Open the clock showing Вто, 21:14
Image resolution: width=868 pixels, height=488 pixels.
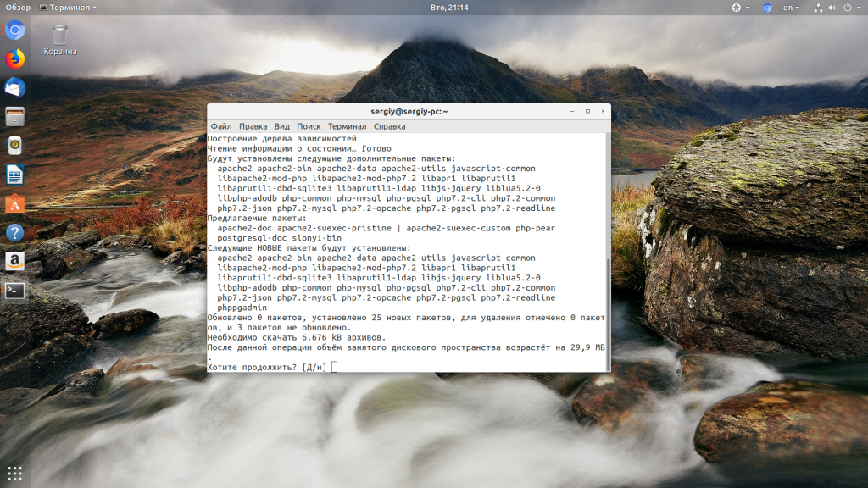tap(449, 8)
